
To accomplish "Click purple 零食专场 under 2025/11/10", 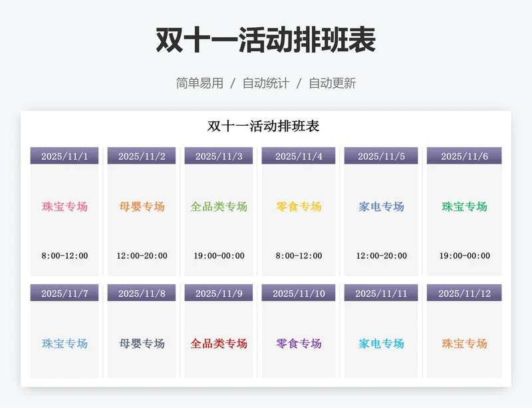I will (299, 343).
